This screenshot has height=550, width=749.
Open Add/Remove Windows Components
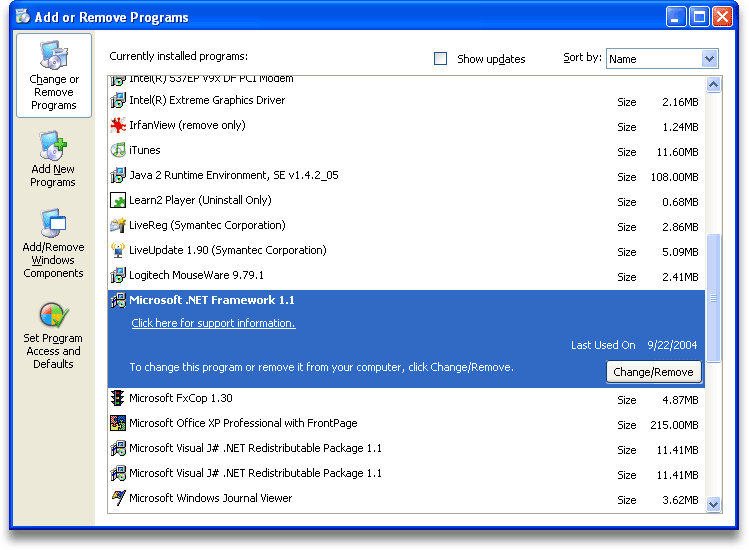click(53, 244)
